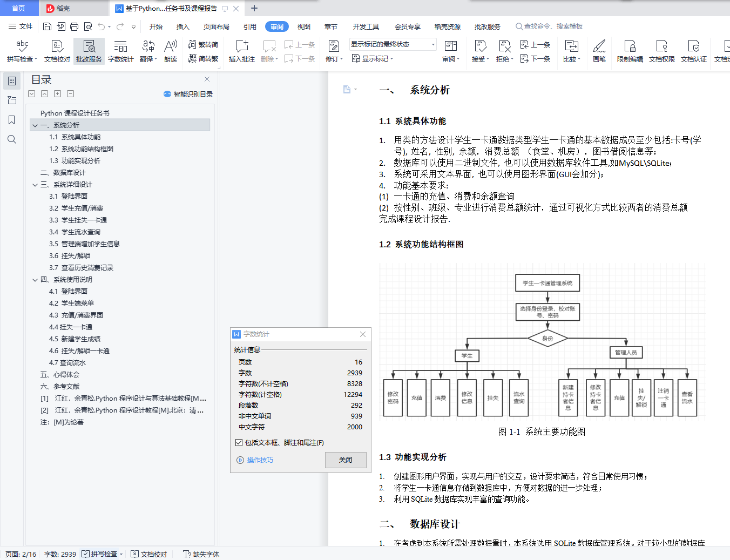Click the page view icon beside heading 系统分析
The width and height of the screenshot is (730, 560).
tap(347, 90)
